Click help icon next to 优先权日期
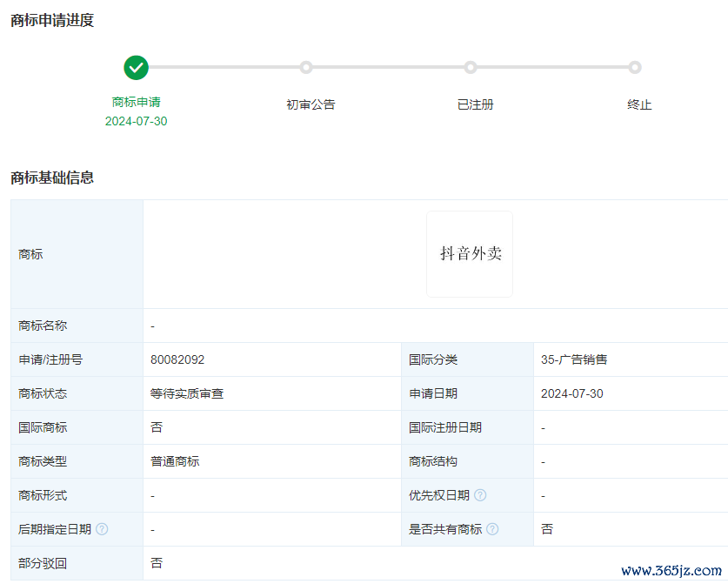 (480, 495)
